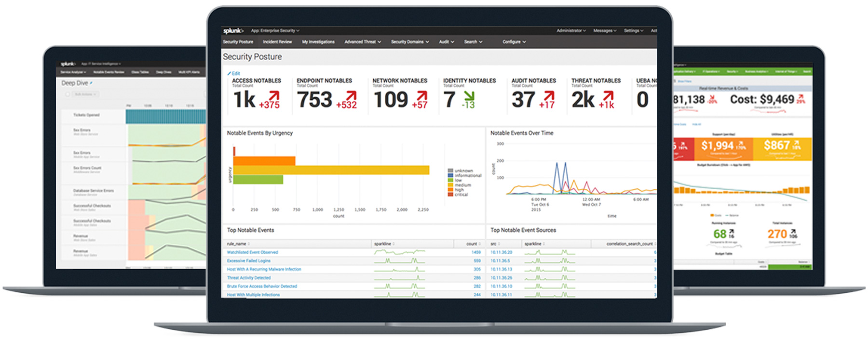Toggle the informational series in urgency legend
This screenshot has height=340, width=868.
[x=451, y=175]
